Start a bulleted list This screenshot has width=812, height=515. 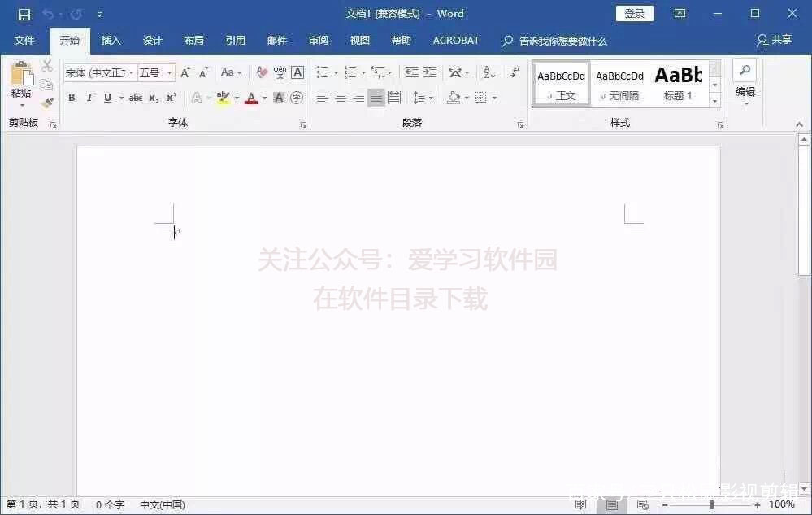[323, 72]
